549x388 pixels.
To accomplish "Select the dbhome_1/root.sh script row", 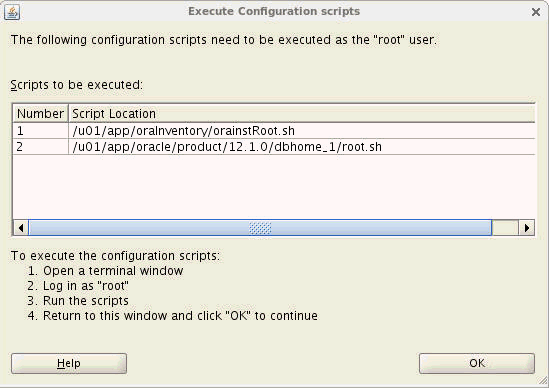I will tap(274, 146).
